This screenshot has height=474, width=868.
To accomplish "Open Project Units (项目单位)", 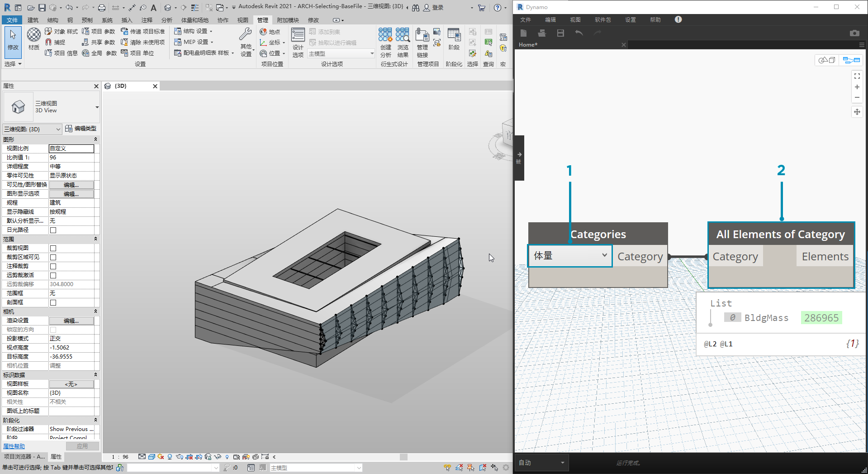I will point(138,53).
